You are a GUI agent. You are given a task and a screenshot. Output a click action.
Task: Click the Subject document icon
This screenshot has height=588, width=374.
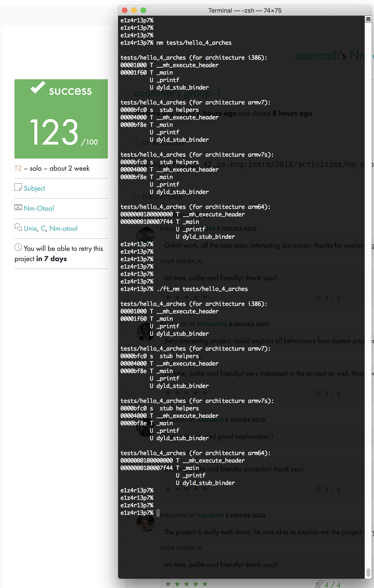[18, 187]
